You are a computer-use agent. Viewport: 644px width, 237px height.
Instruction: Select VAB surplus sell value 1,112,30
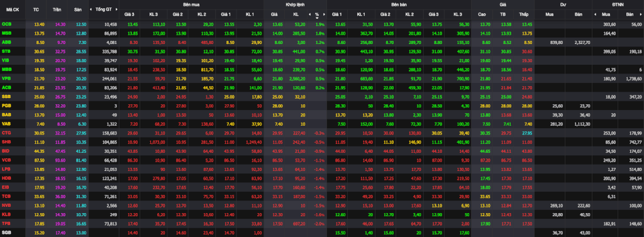click(582, 123)
